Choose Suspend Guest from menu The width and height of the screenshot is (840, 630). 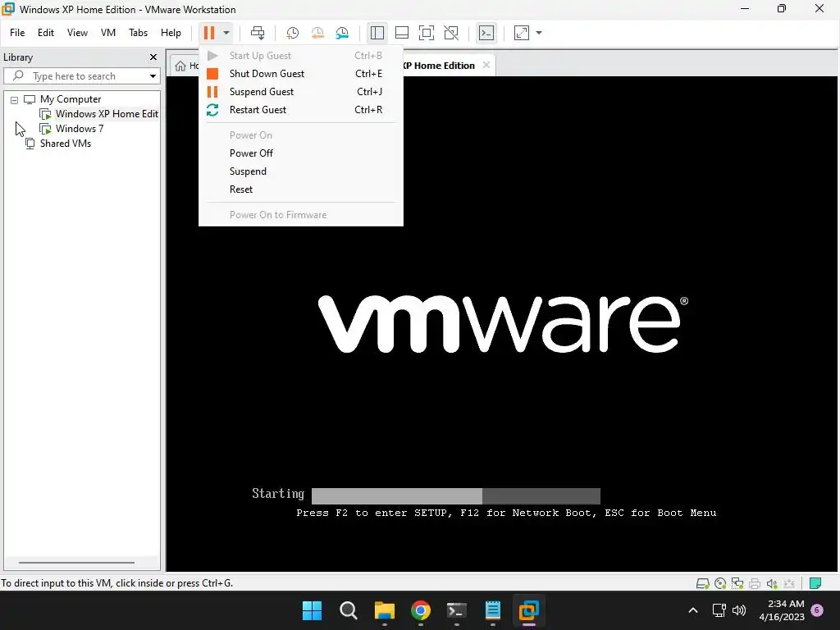[300, 92]
